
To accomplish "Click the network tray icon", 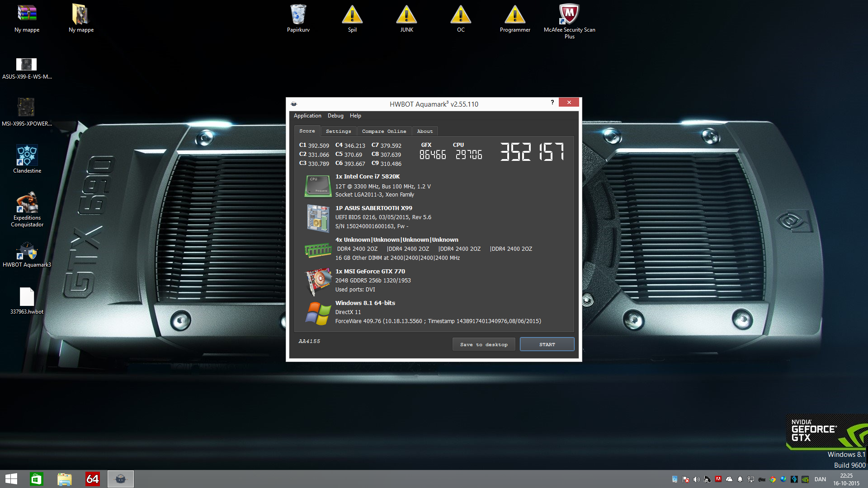I will [751, 479].
